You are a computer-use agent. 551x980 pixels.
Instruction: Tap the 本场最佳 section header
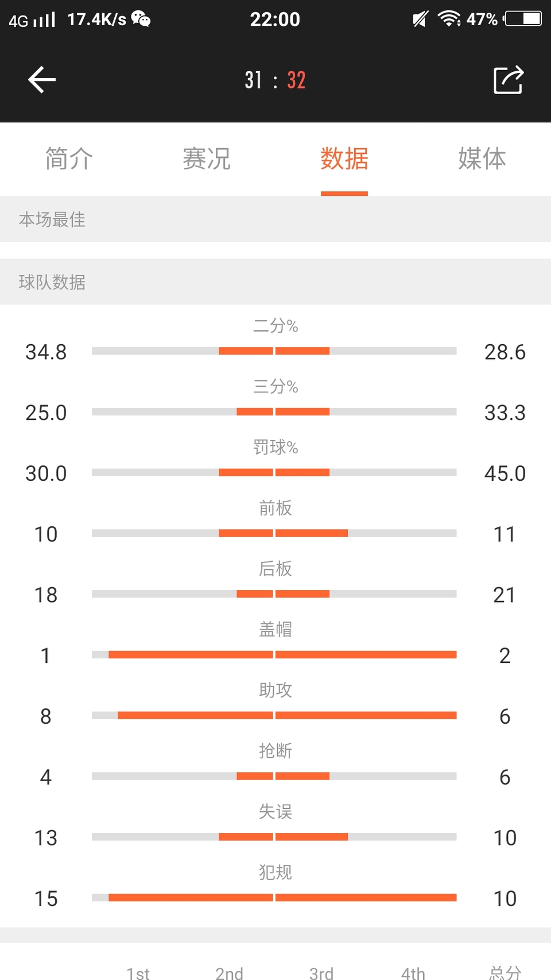[x=275, y=219]
